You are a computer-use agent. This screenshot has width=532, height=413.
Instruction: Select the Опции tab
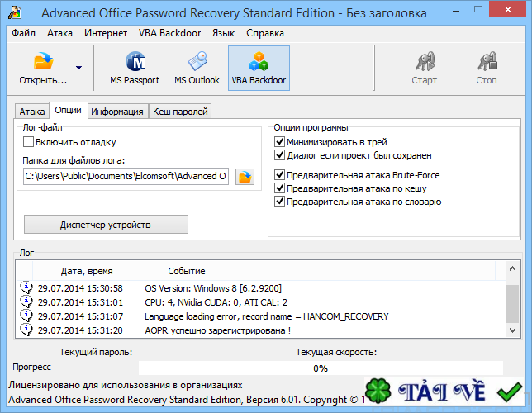pyautogui.click(x=69, y=111)
